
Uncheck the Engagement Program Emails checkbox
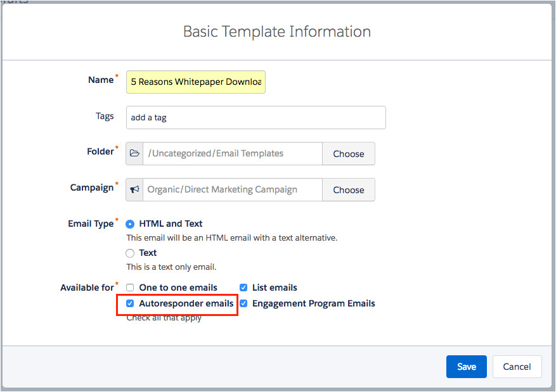(243, 304)
